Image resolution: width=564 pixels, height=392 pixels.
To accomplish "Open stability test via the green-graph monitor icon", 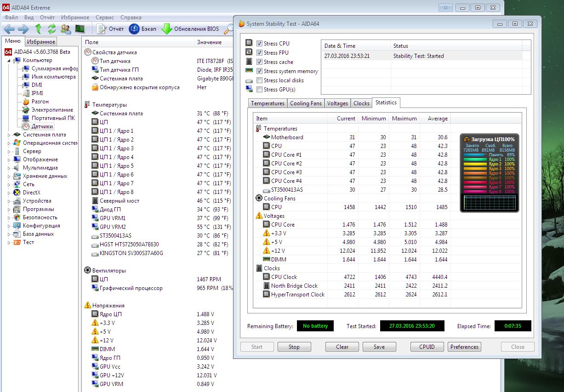I will (x=80, y=29).
